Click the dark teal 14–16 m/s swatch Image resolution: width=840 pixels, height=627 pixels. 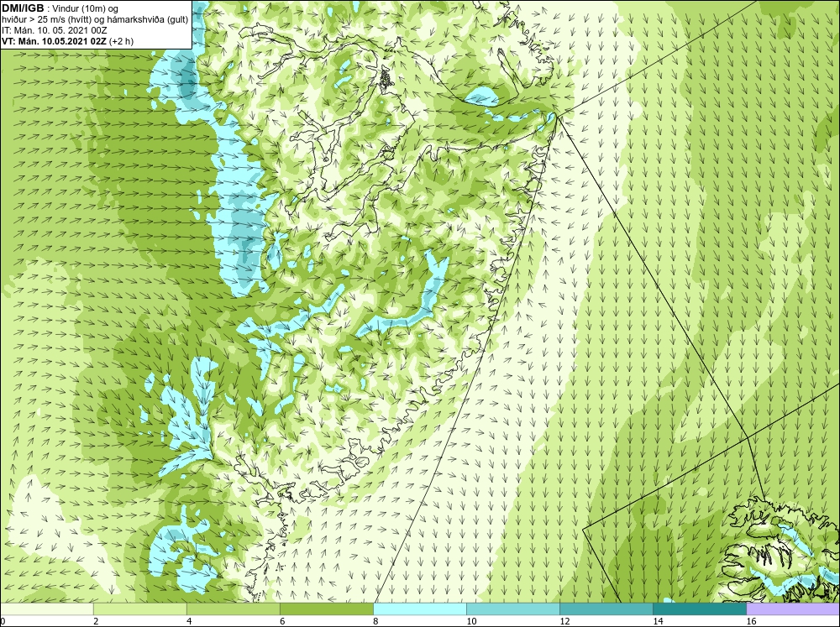click(x=700, y=609)
